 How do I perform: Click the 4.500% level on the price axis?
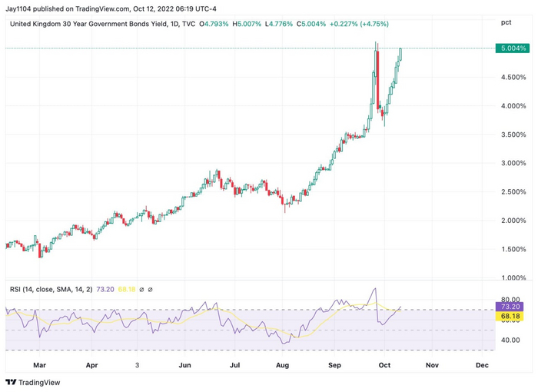513,77
